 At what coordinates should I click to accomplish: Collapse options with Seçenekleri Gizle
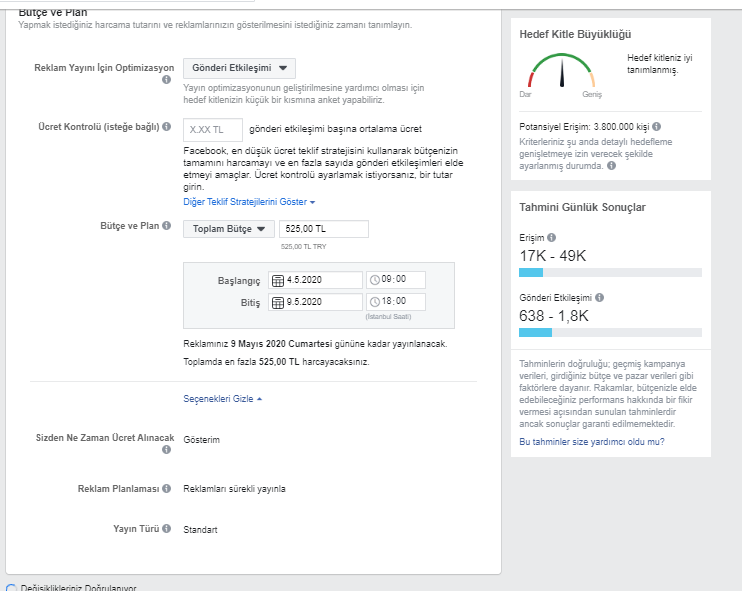[222, 399]
